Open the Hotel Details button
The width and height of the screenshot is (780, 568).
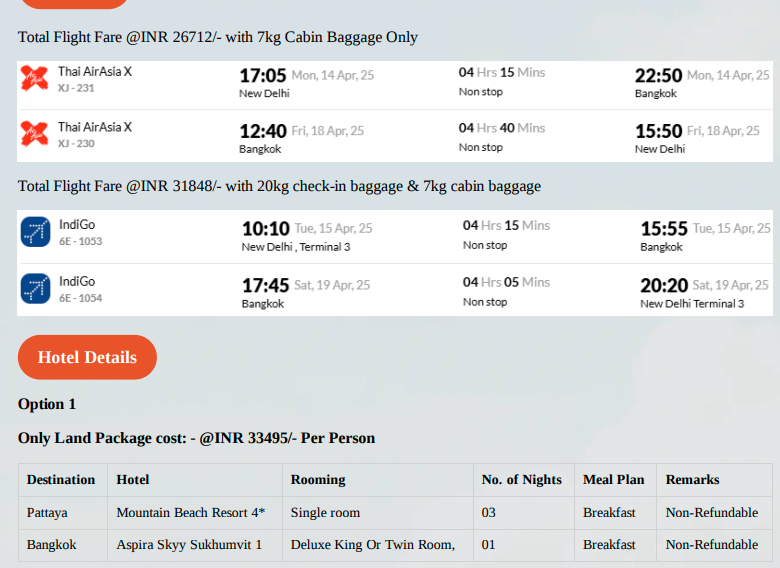[87, 357]
